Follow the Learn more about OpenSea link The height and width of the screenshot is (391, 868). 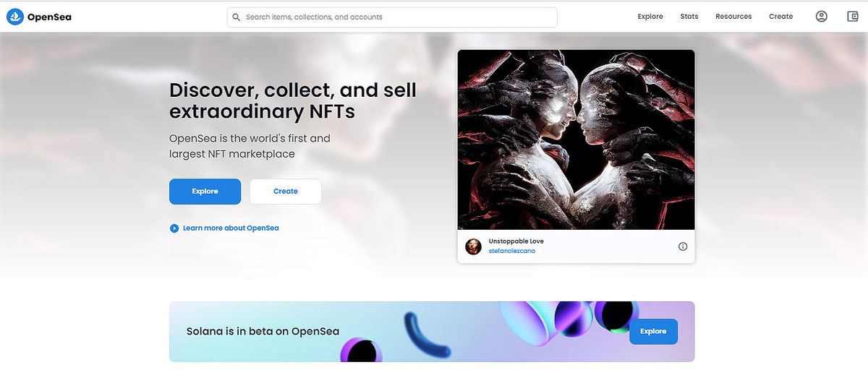231,228
